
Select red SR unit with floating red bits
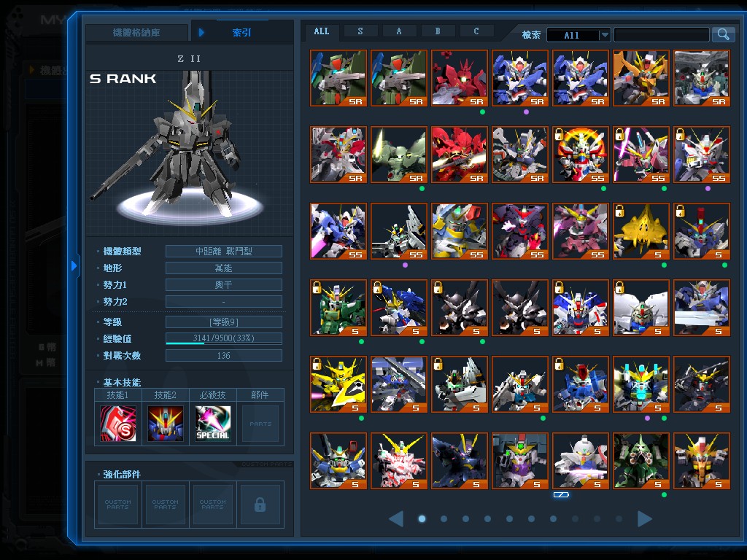pyautogui.click(x=460, y=77)
